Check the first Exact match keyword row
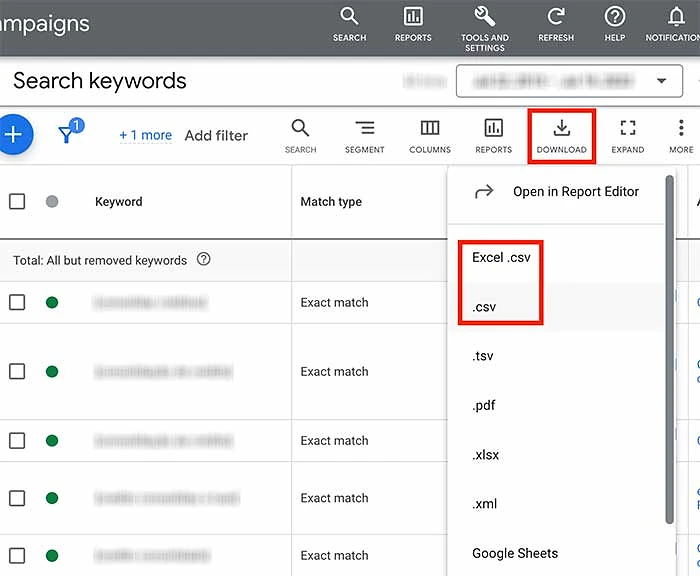This screenshot has width=700, height=576. (17, 302)
